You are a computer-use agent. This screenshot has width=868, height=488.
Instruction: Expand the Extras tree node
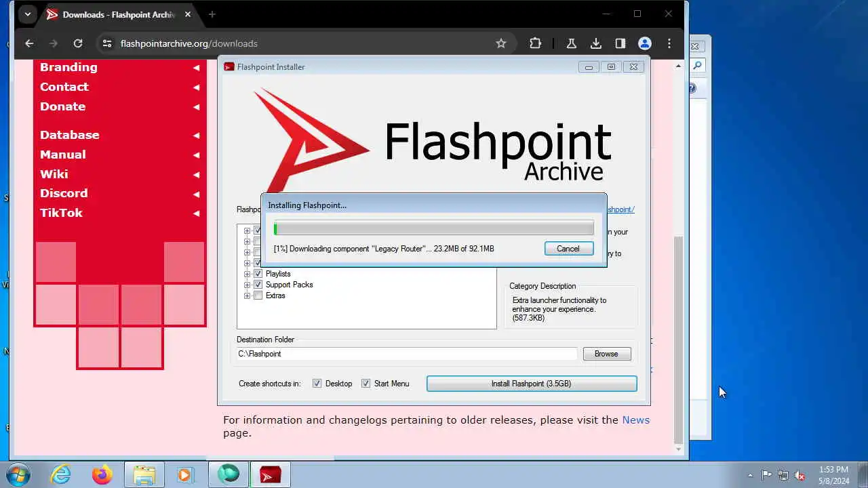tap(247, 296)
